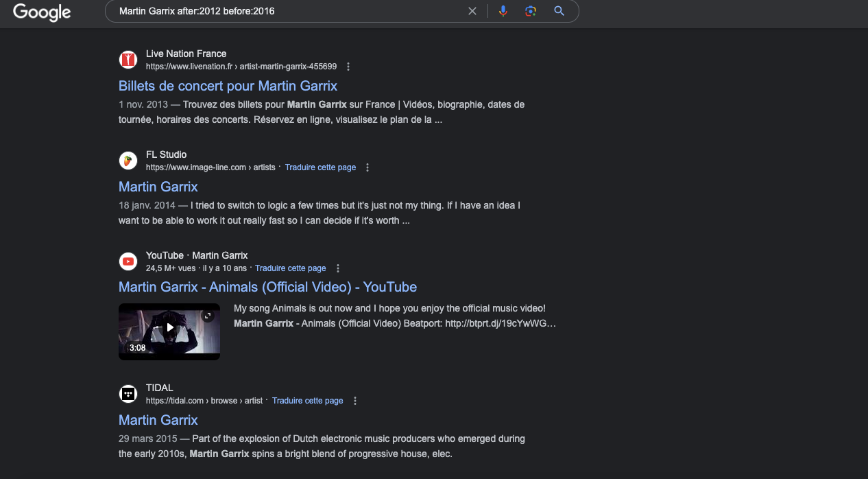Image resolution: width=868 pixels, height=479 pixels.
Task: Click the '29 mars 2015' date
Action: [x=149, y=439]
